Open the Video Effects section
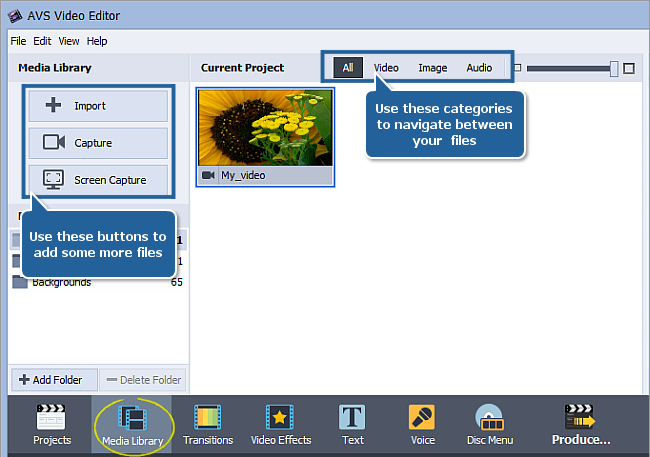Viewport: 650px width, 457px height. [x=281, y=425]
